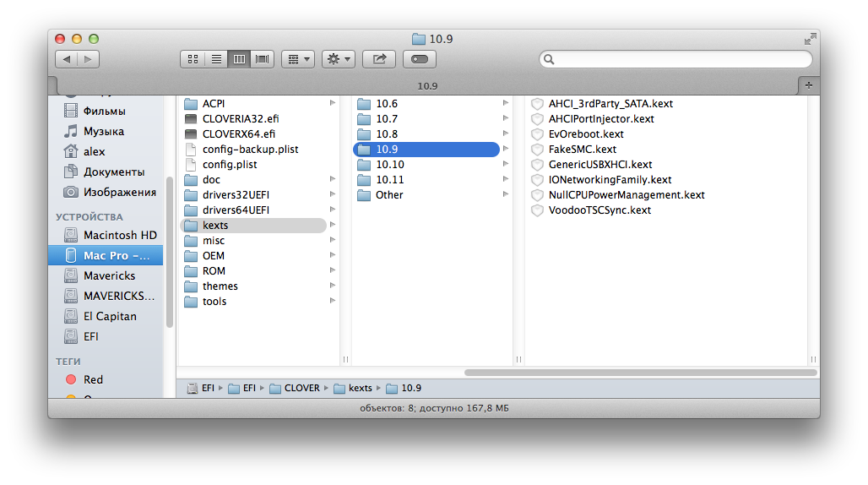Viewport: 868px width, 485px height.
Task: Open the edit tags button
Action: (420, 59)
